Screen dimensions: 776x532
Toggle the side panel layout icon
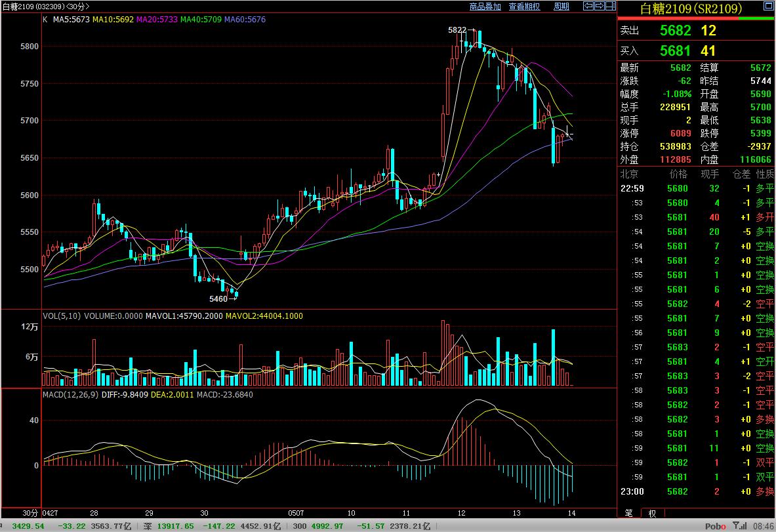point(611,6)
